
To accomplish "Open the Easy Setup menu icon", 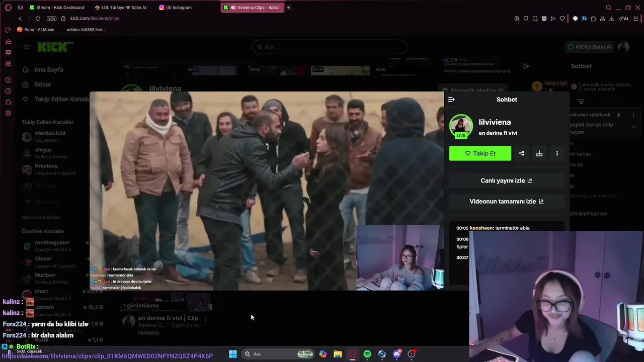I will [x=636, y=19].
